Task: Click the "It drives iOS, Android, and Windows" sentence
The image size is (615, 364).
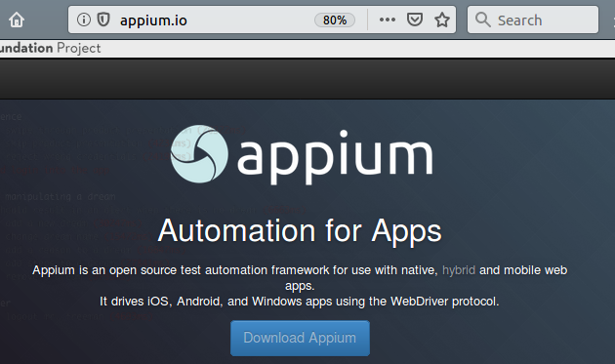Action: pos(300,302)
